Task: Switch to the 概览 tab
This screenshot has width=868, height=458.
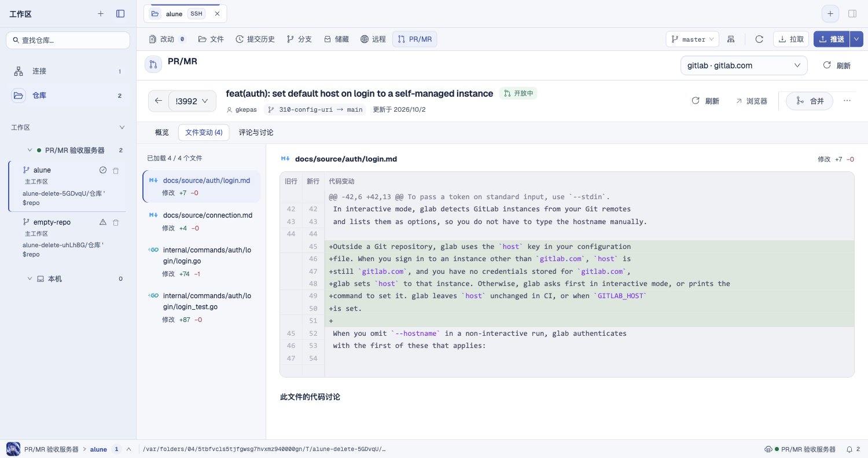Action: click(x=162, y=133)
